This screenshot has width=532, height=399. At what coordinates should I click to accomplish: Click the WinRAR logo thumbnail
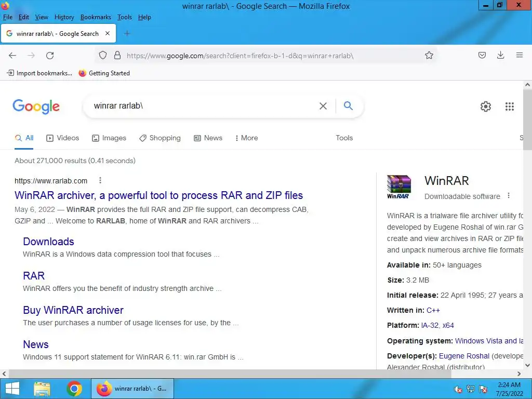(x=398, y=187)
